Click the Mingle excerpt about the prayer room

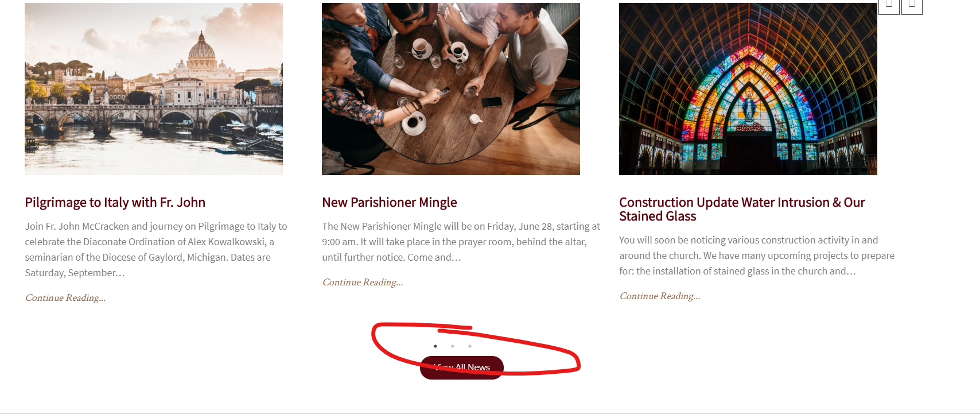(461, 242)
